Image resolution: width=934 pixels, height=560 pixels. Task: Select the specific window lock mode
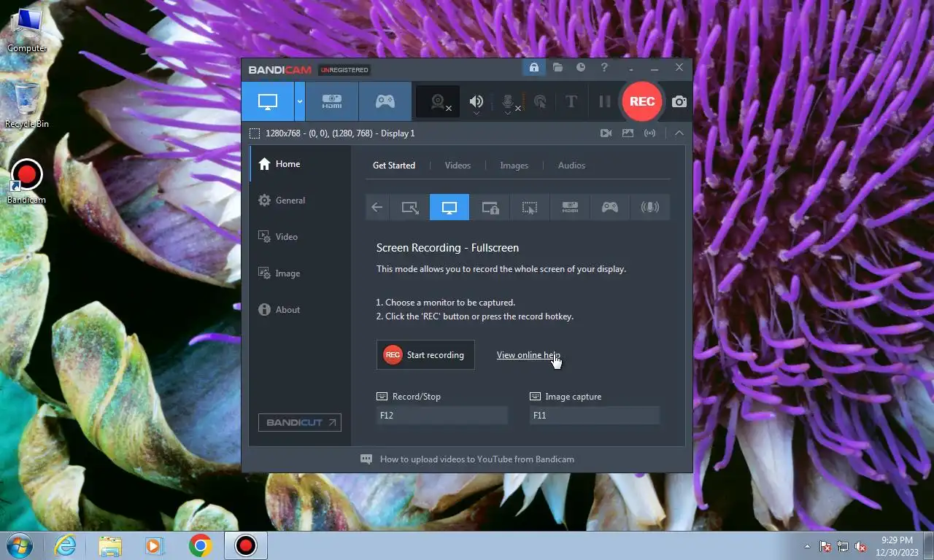point(490,208)
